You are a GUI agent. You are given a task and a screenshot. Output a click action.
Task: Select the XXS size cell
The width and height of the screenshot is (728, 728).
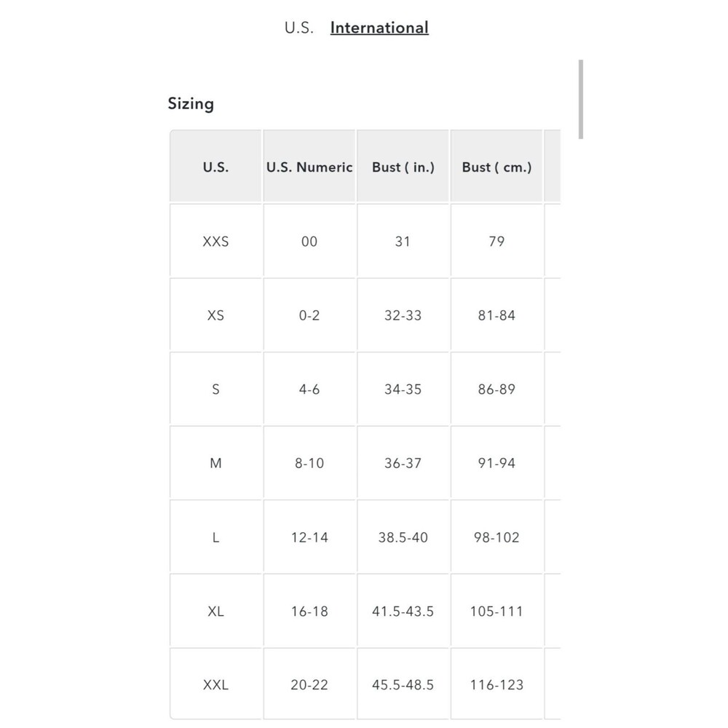click(216, 241)
